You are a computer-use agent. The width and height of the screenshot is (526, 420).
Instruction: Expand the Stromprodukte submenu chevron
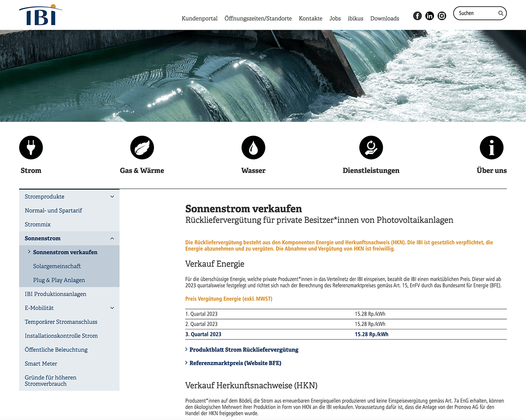112,197
